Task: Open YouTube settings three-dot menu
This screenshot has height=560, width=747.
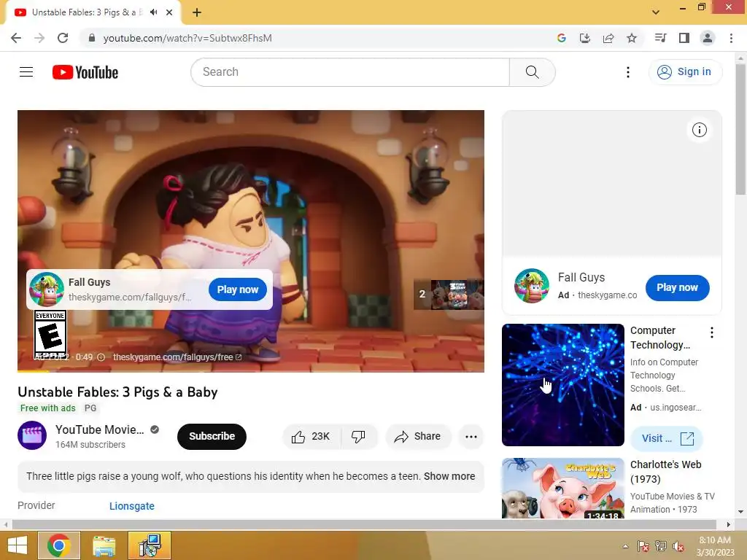Action: pyautogui.click(x=628, y=72)
